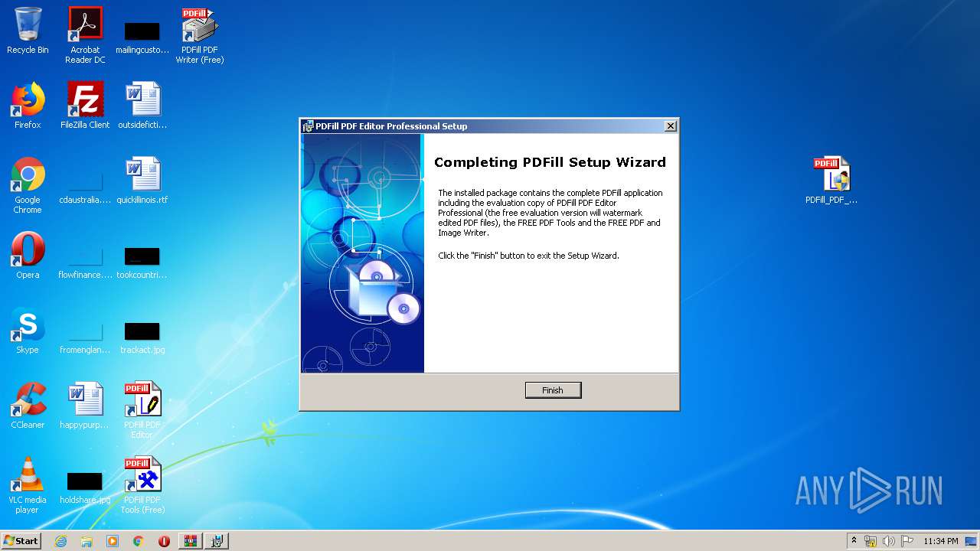This screenshot has width=980, height=551.
Task: Select the PDFill PDF Editor shortcut
Action: [x=142, y=410]
